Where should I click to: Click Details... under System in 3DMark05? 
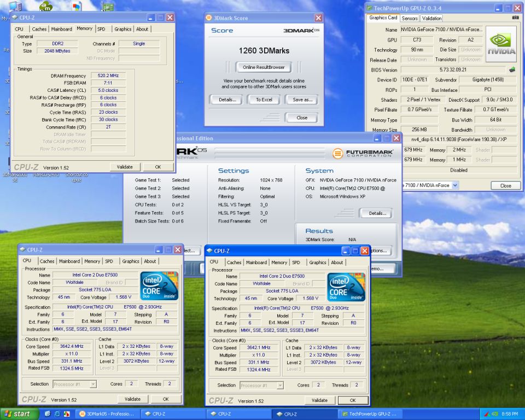[377, 213]
